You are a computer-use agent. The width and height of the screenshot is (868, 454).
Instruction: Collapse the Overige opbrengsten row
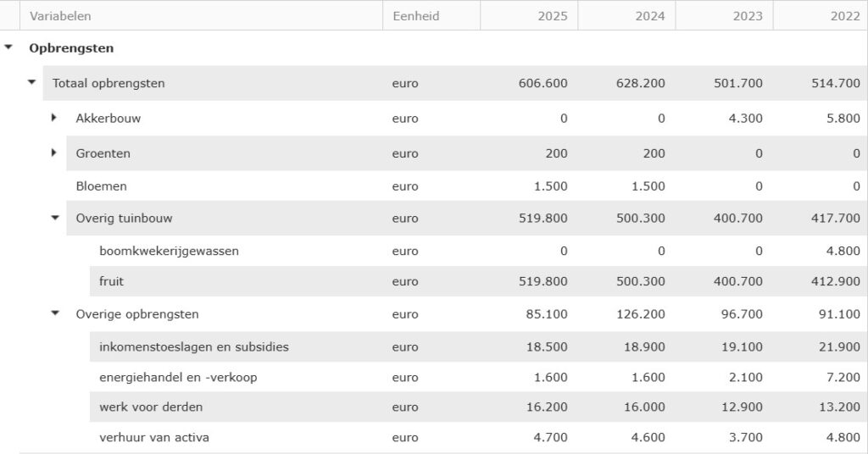55,313
